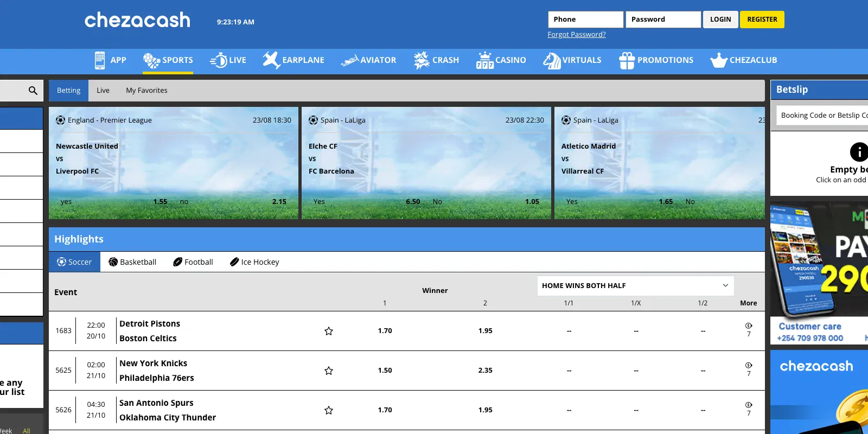Open more markets for Detroit Pistons game
Screen dimensions: 868x434
(x=749, y=330)
